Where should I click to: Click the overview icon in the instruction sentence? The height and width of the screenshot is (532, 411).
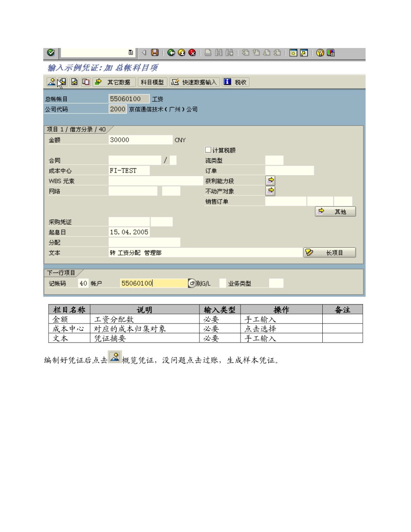tap(115, 357)
